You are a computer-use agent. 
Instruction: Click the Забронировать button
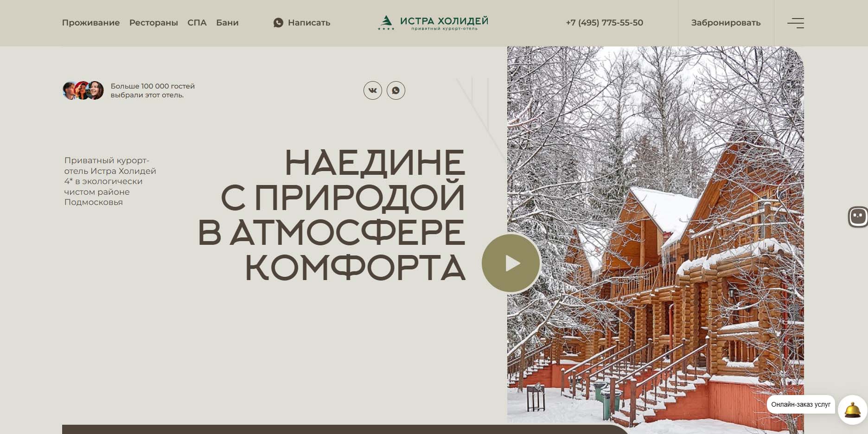(726, 23)
